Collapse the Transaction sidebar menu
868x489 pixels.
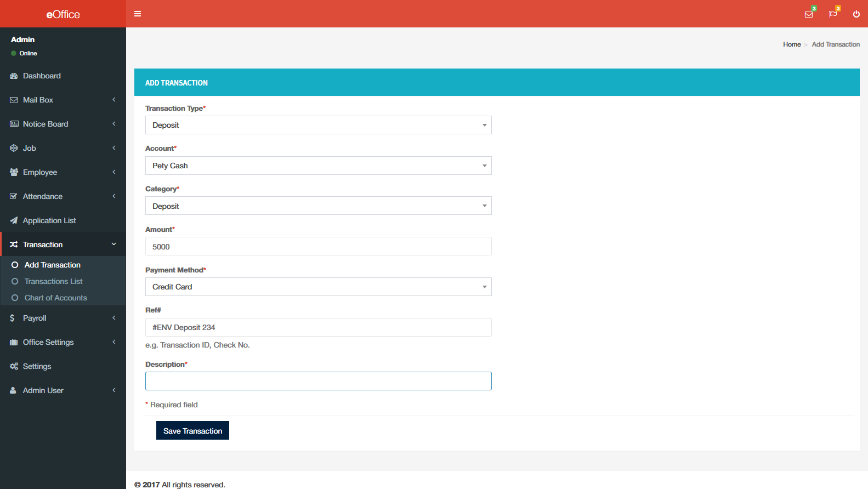coord(63,244)
